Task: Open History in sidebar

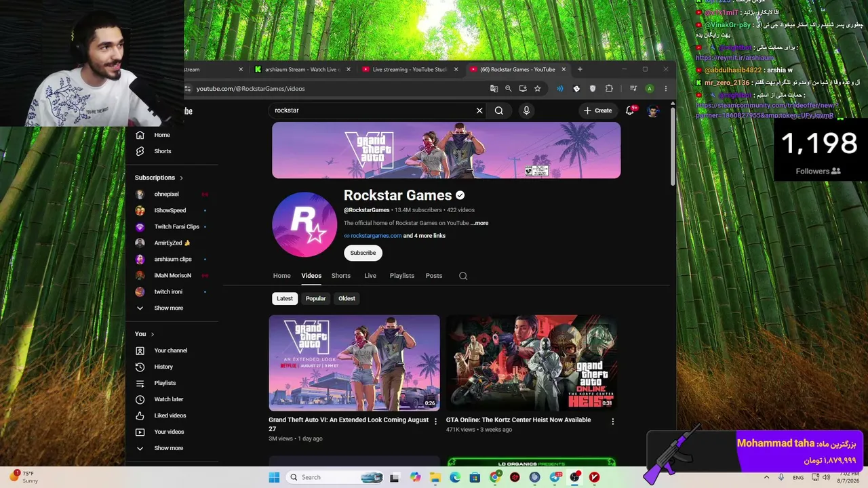Action: coord(163,367)
